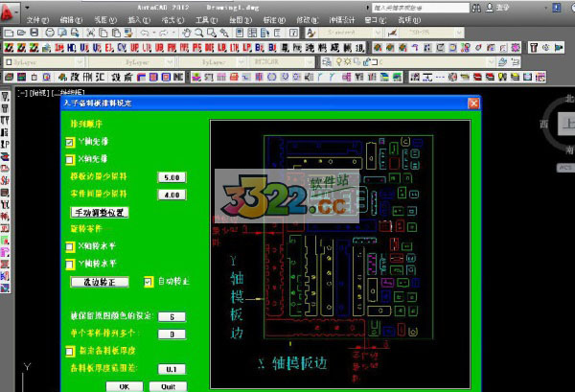Click the INC toolbar icon
This screenshot has height=392, width=575.
click(x=178, y=77)
